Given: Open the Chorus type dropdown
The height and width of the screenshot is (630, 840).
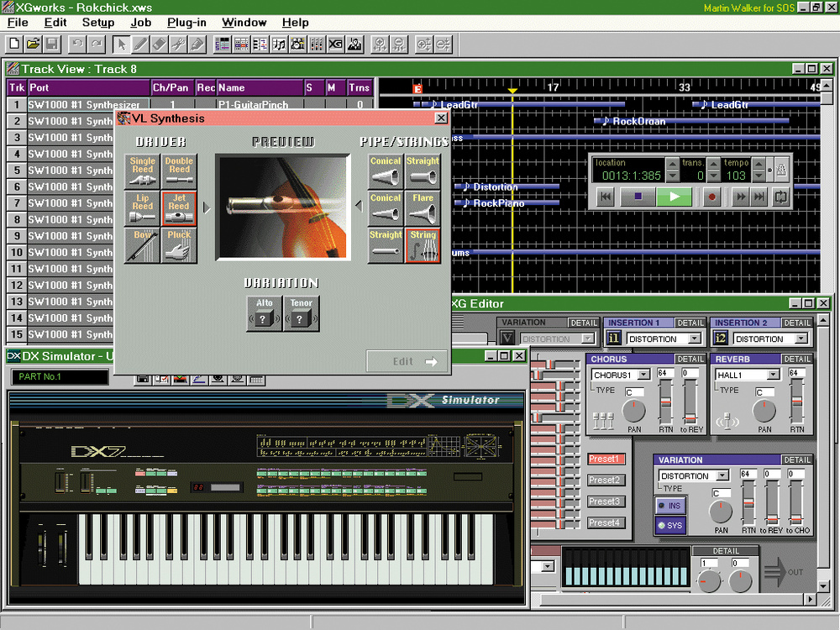Looking at the screenshot, I should pyautogui.click(x=643, y=375).
